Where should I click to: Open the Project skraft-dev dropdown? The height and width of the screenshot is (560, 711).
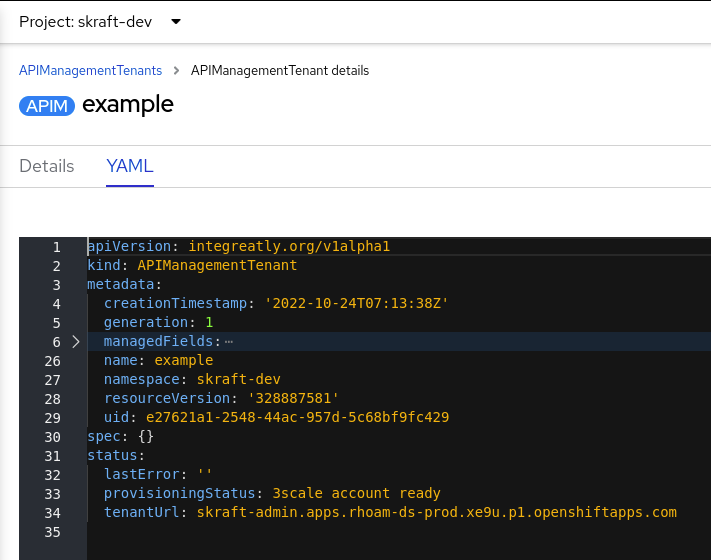pos(100,22)
